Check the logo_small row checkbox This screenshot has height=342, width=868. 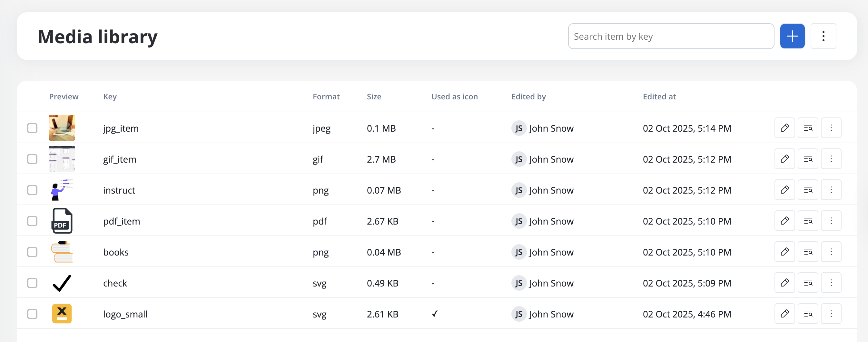pyautogui.click(x=32, y=314)
